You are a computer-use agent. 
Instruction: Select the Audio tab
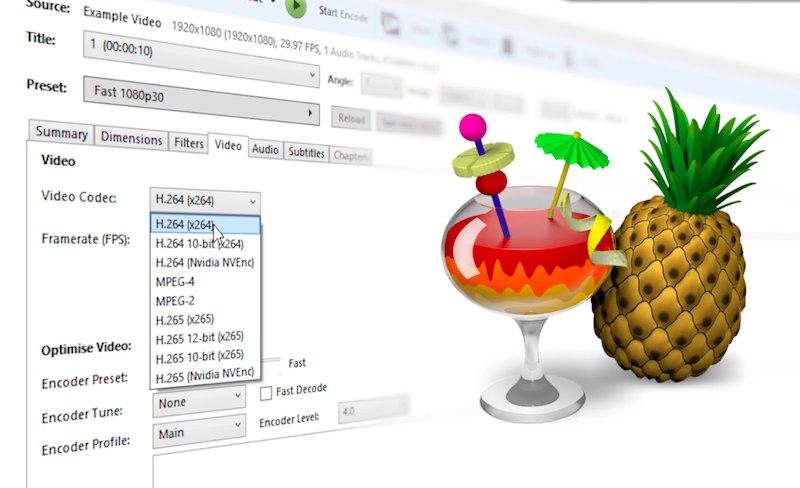pyautogui.click(x=265, y=149)
